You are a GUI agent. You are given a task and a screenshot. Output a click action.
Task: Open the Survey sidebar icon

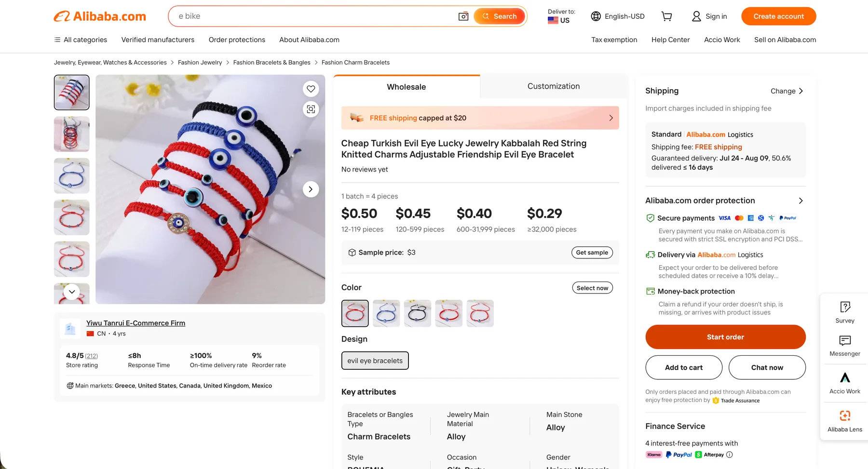pos(845,312)
